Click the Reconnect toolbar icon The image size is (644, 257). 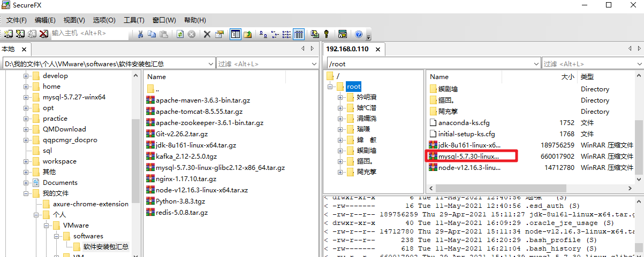32,34
